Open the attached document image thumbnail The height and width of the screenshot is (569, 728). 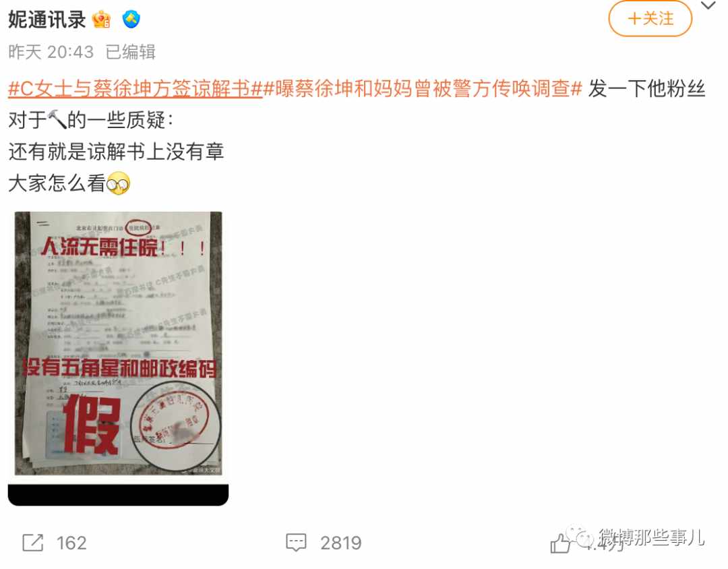pyautogui.click(x=119, y=343)
